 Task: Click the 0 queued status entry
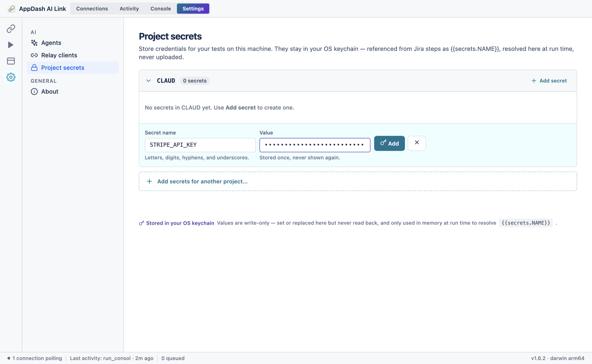pyautogui.click(x=173, y=358)
